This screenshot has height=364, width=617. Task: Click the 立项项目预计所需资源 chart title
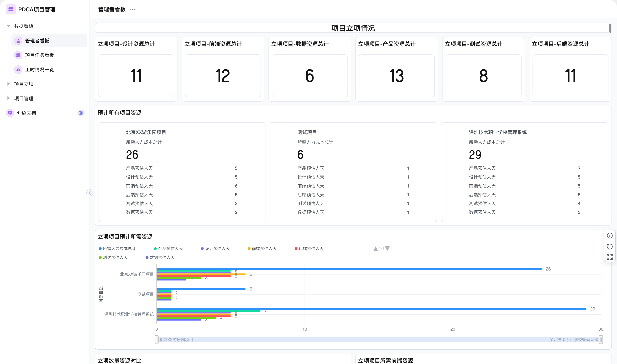[125, 237]
